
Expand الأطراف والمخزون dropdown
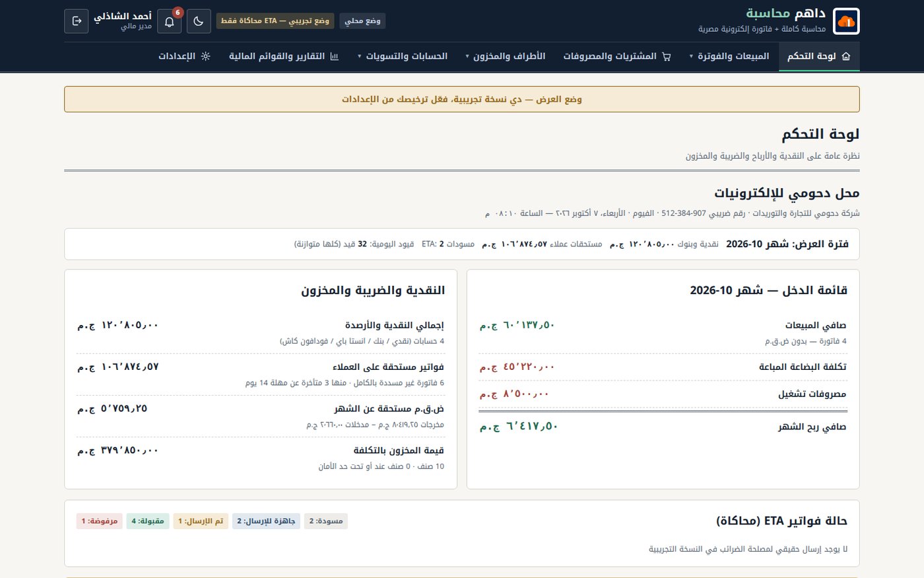pyautogui.click(x=505, y=56)
